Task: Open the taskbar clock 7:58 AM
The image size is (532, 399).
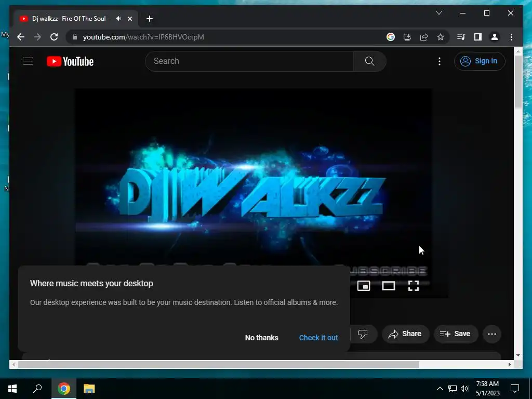Action: (487, 389)
